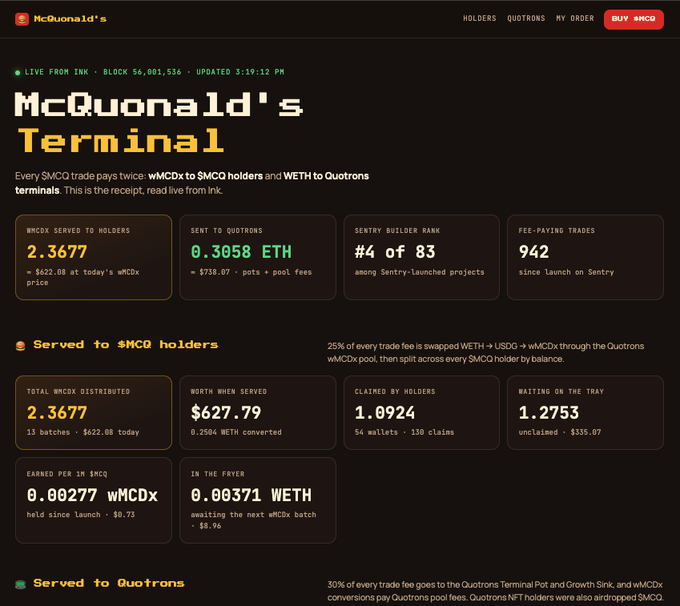The image size is (680, 606).
Task: Click the McQuonald's burger logo icon
Action: 22,19
